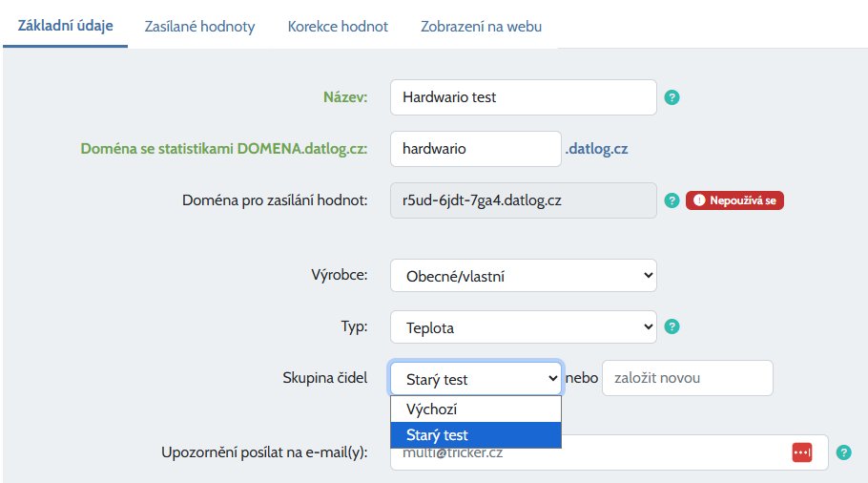This screenshot has height=483, width=868.
Task: Click the Skupina čidel label
Action: 325,378
